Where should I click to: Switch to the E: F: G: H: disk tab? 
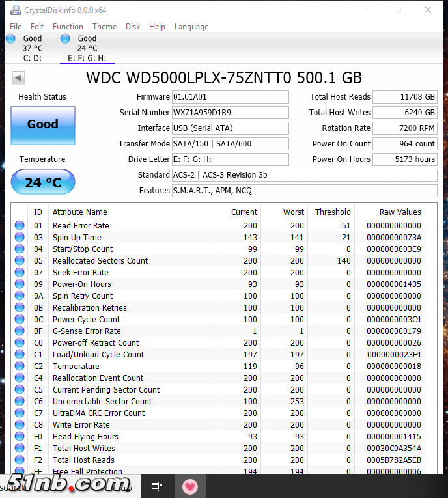[x=87, y=49]
